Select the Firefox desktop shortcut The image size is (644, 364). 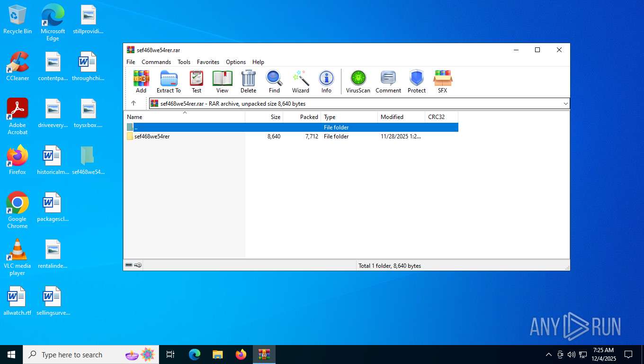pos(18,160)
